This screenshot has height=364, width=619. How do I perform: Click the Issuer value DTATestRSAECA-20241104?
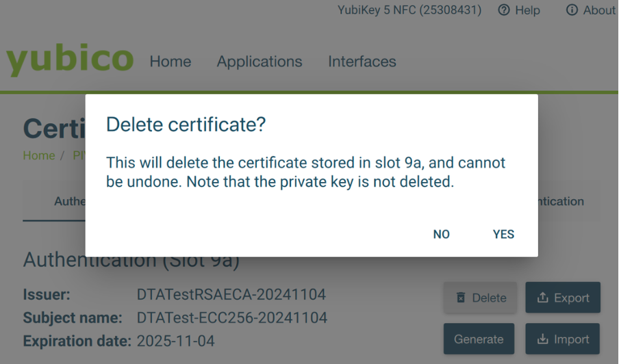231,295
